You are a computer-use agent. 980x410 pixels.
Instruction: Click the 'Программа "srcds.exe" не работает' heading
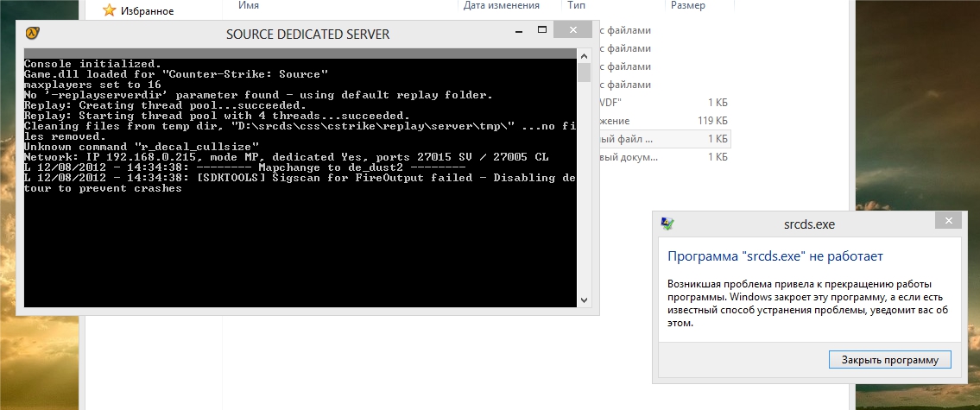tap(775, 256)
